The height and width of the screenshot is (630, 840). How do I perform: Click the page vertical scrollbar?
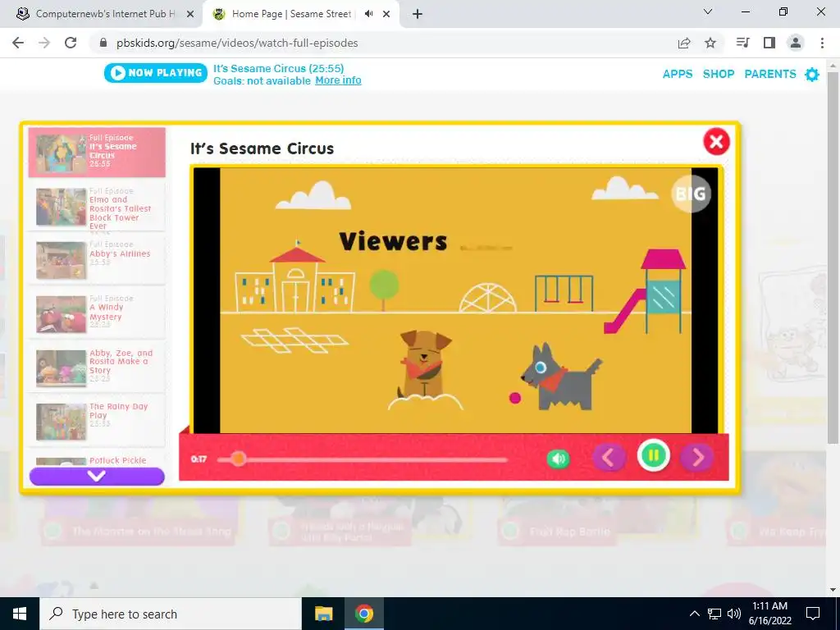tap(833, 257)
